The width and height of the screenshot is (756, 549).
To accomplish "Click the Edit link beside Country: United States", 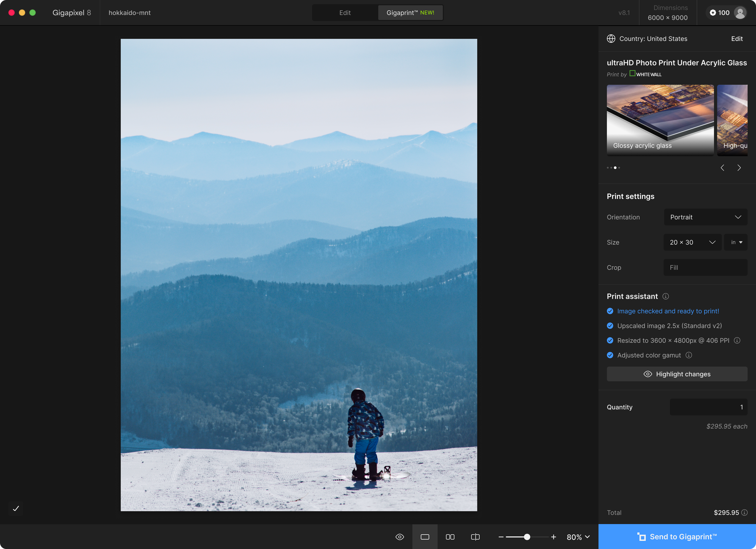I will tap(737, 39).
